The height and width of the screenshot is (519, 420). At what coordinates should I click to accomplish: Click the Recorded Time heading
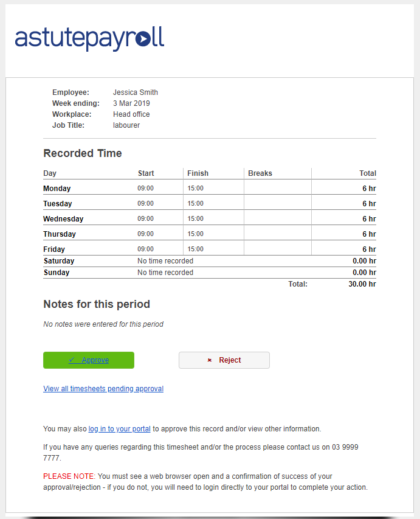coord(82,153)
